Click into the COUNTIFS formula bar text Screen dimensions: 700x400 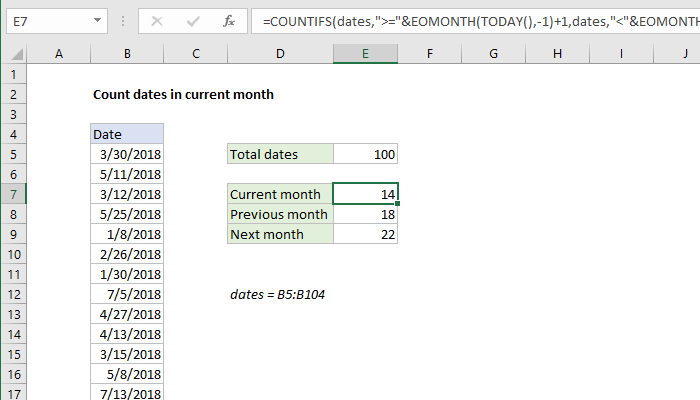point(470,20)
